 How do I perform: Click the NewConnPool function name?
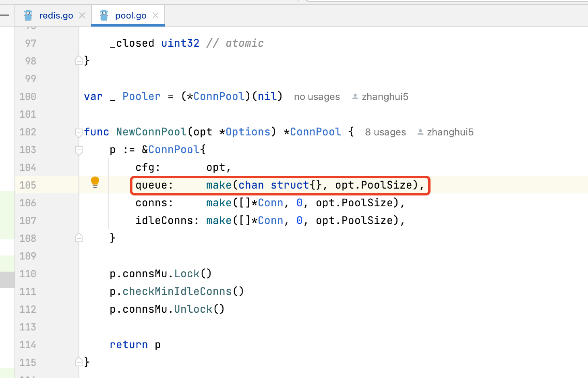(151, 132)
